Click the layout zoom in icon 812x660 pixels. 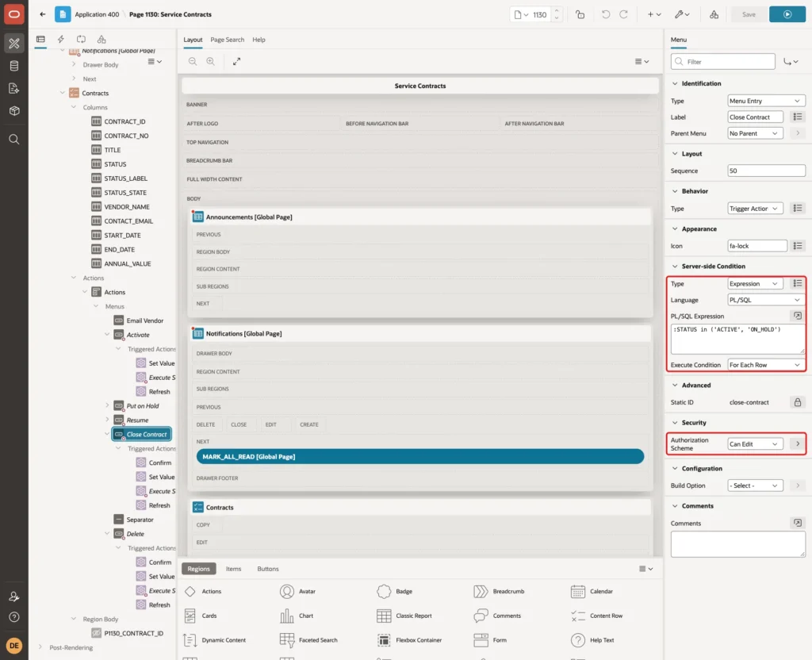click(211, 61)
